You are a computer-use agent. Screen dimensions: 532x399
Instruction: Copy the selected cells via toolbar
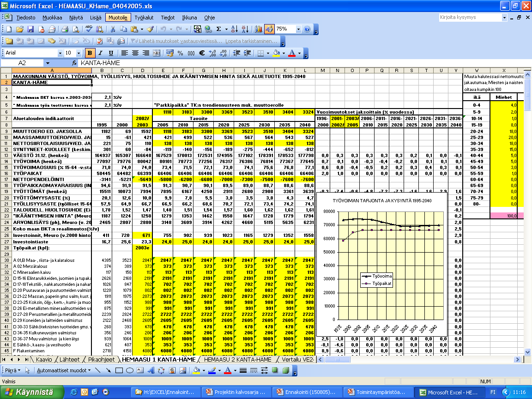click(123, 30)
